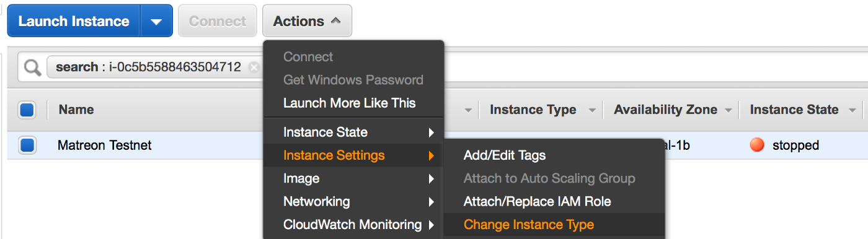Collapse the Actions menu button
The height and width of the screenshot is (239, 868).
click(307, 21)
